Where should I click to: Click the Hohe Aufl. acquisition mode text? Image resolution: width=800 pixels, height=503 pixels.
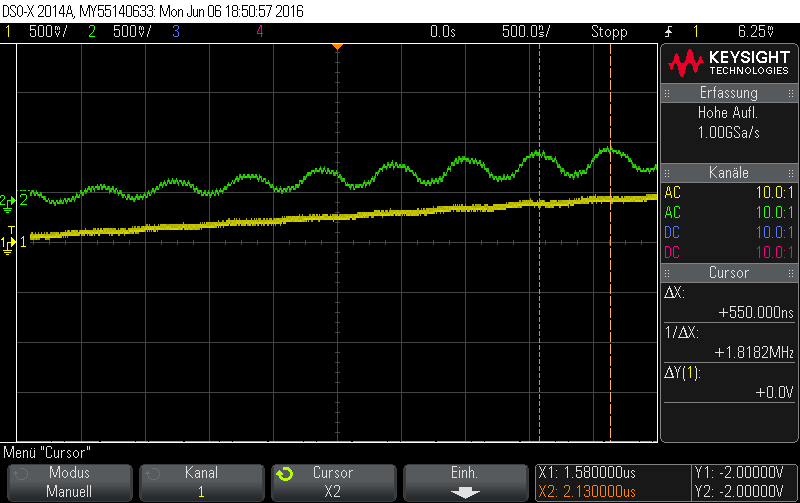tap(728, 112)
